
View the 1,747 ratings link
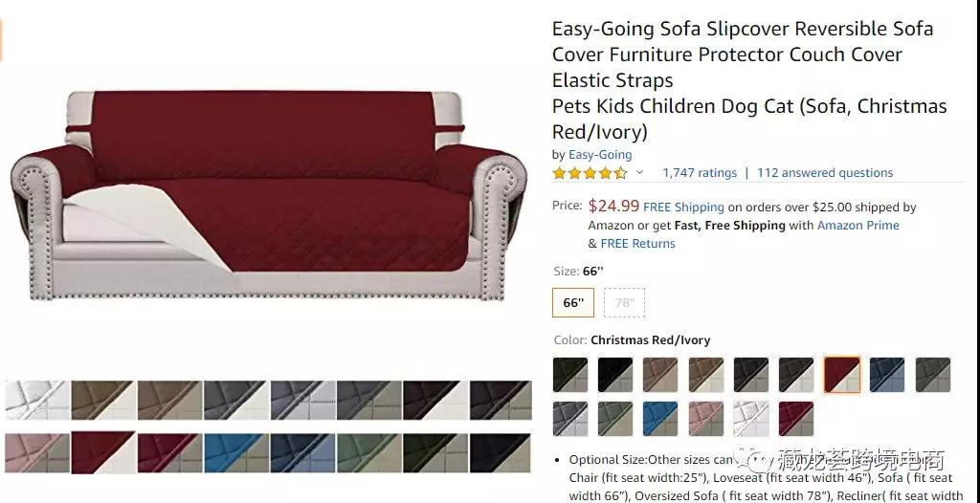coord(700,173)
